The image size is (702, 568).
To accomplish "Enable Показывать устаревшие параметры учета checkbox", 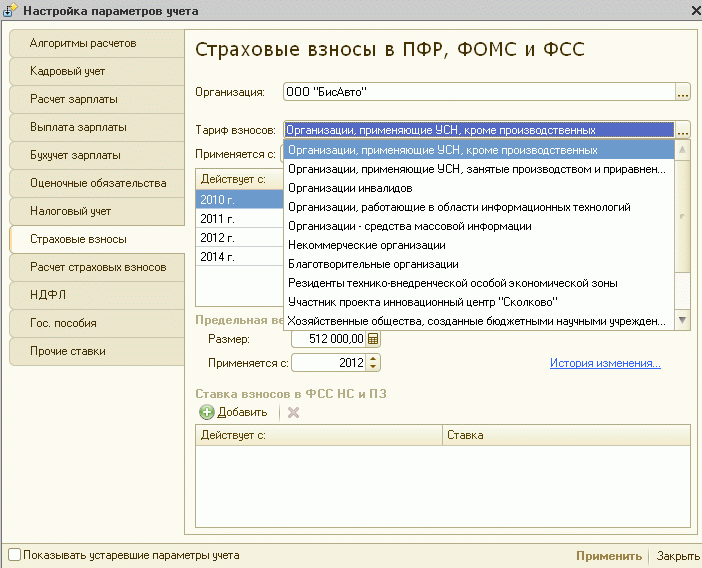I will pos(14,555).
